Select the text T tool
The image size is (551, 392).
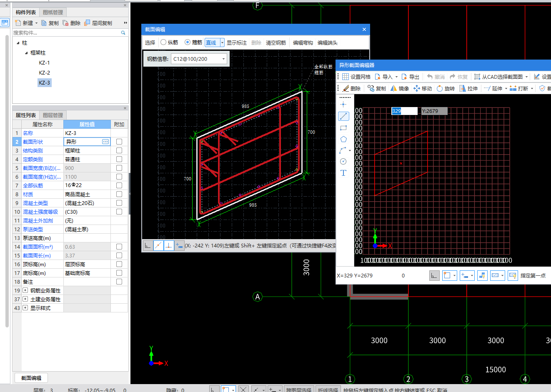[343, 173]
